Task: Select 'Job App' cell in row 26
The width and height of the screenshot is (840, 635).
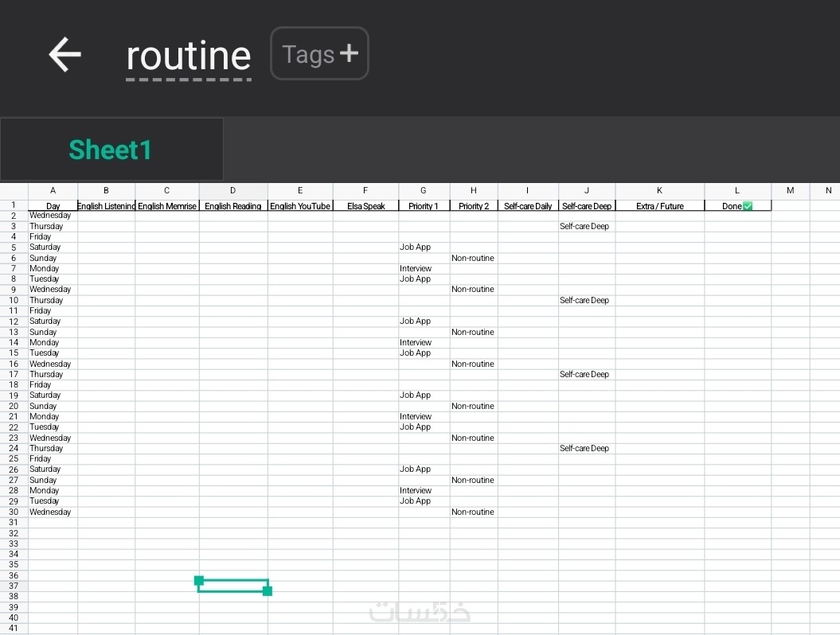Action: click(x=424, y=469)
